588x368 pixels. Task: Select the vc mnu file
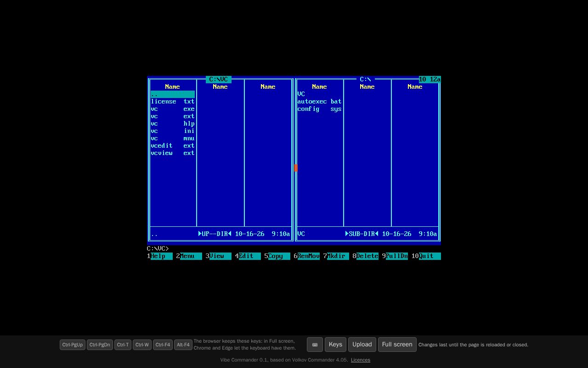pos(173,138)
